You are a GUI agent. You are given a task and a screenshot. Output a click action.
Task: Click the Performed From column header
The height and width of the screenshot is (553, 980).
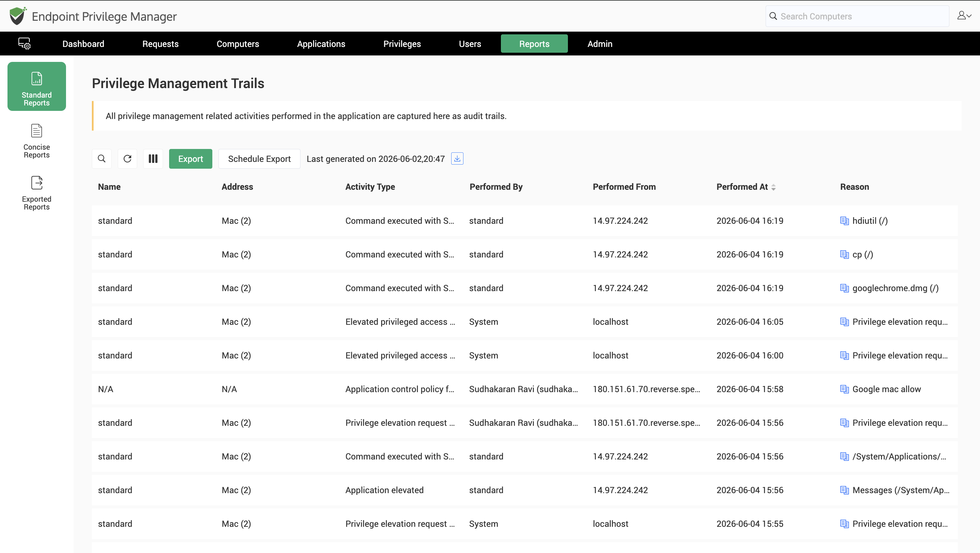(x=624, y=187)
